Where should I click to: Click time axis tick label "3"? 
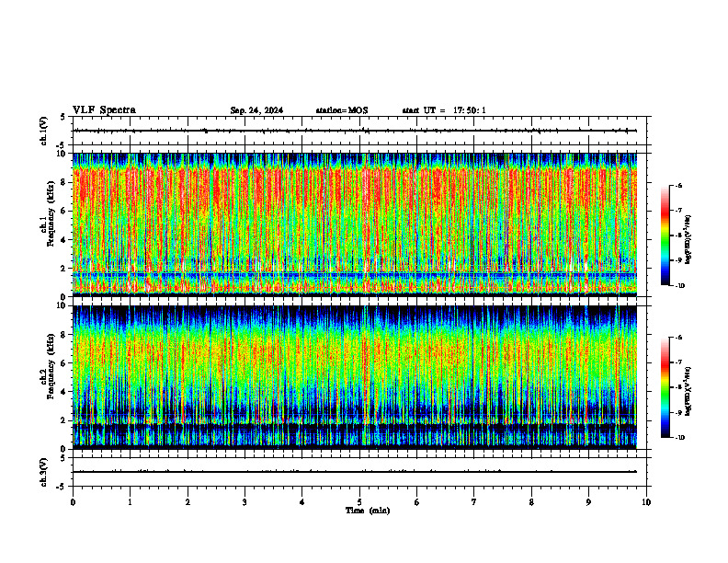(x=245, y=502)
